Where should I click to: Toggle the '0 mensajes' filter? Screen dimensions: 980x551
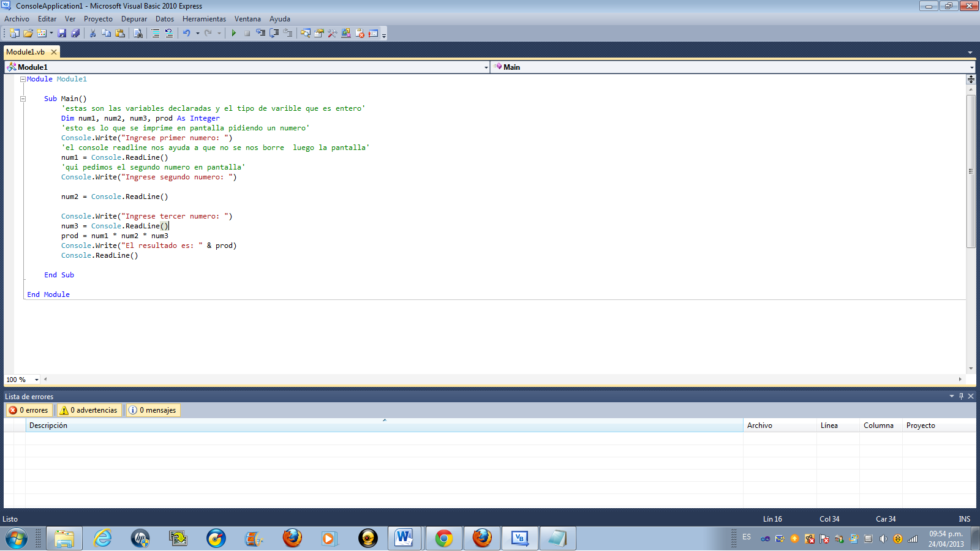point(153,410)
